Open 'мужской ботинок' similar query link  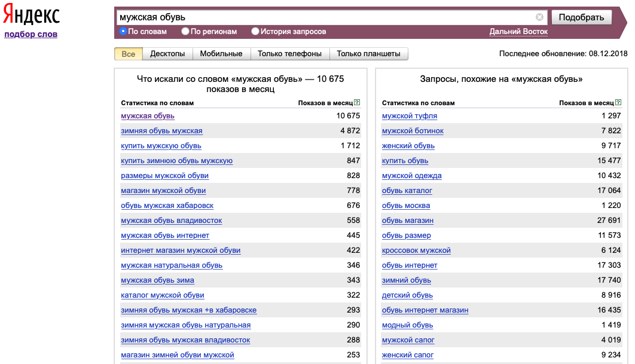coord(413,131)
